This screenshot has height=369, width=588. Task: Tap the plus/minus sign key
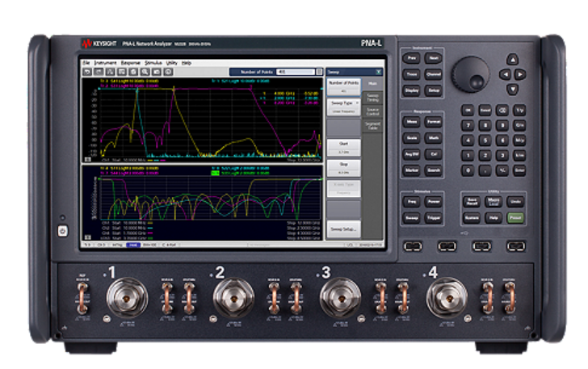502,170
